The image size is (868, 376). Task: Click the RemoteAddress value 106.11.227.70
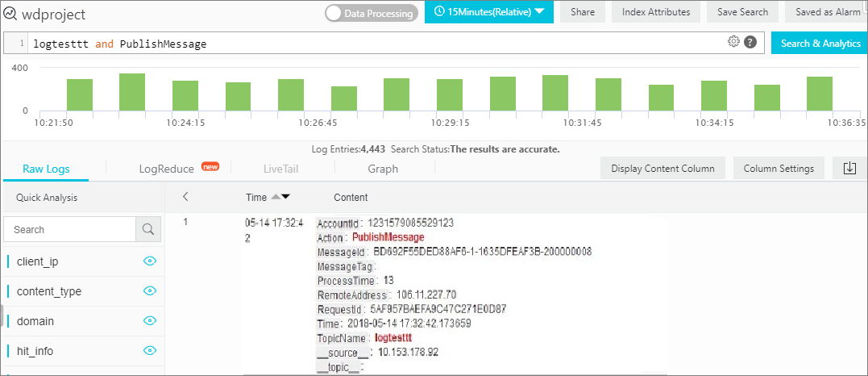[x=426, y=294]
